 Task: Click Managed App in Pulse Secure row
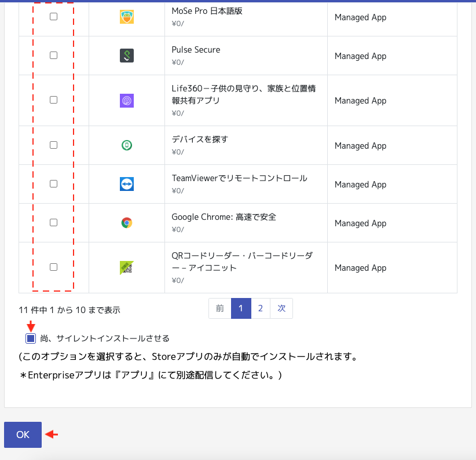point(360,57)
